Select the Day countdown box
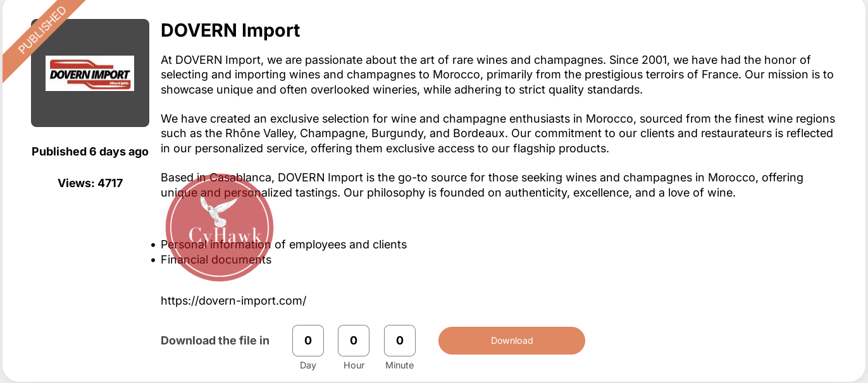Screen dimensions: 868x383 tap(308, 341)
